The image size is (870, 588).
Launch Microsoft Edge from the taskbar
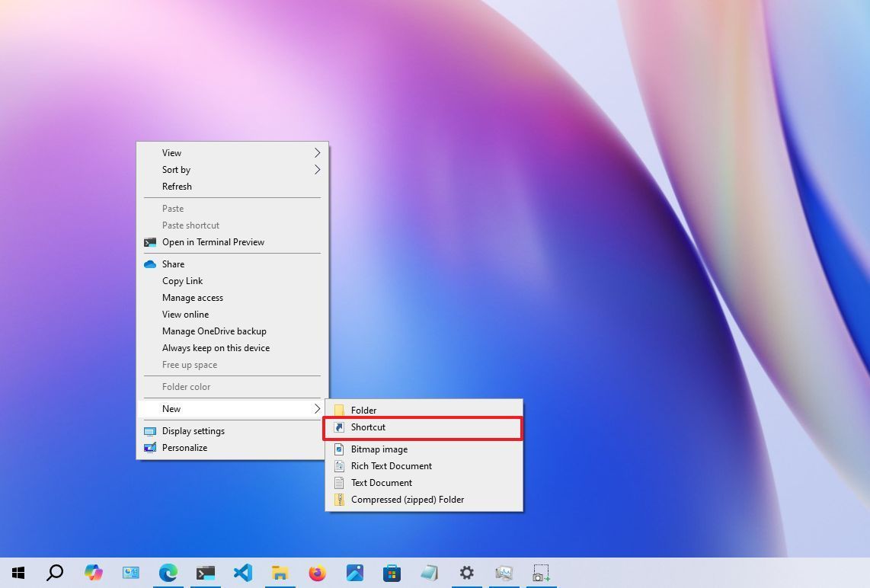168,572
